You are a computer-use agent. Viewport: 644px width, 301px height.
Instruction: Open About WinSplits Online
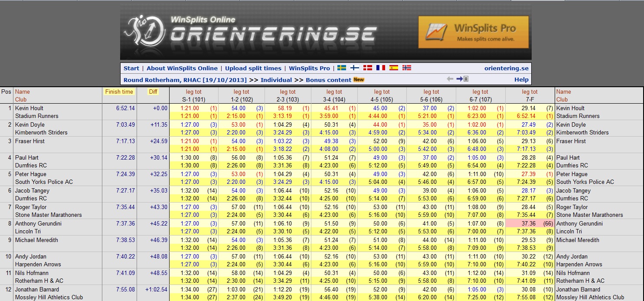pyautogui.click(x=182, y=68)
